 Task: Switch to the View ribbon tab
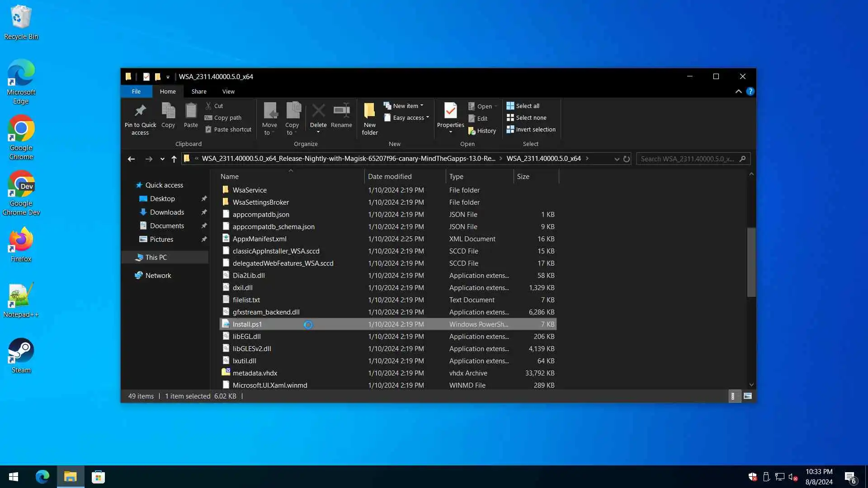point(228,91)
